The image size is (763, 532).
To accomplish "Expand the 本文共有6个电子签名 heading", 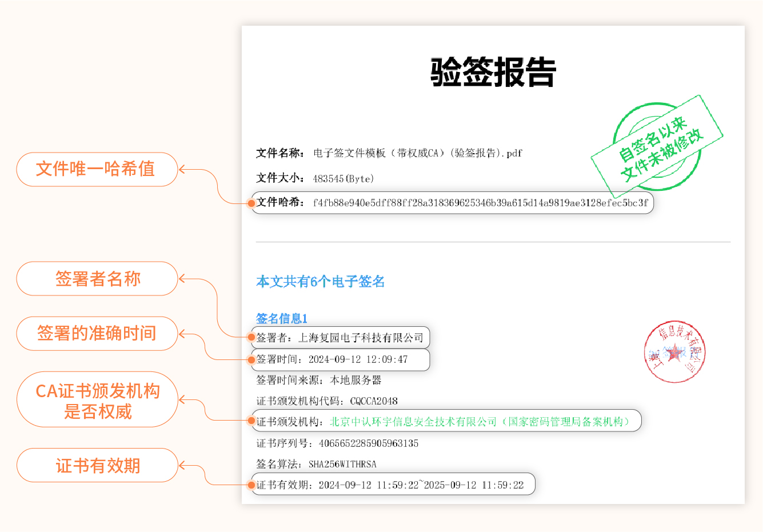I will (320, 281).
